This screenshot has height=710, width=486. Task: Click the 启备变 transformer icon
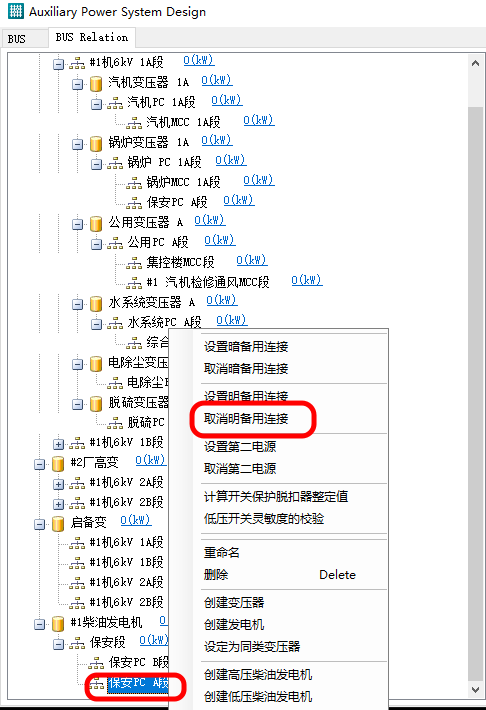coord(58,524)
